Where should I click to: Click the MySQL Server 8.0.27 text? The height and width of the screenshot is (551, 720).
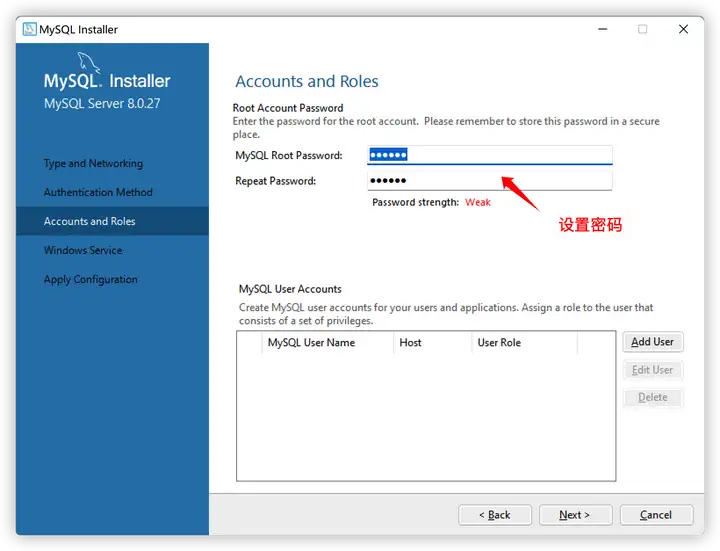[x=102, y=104]
